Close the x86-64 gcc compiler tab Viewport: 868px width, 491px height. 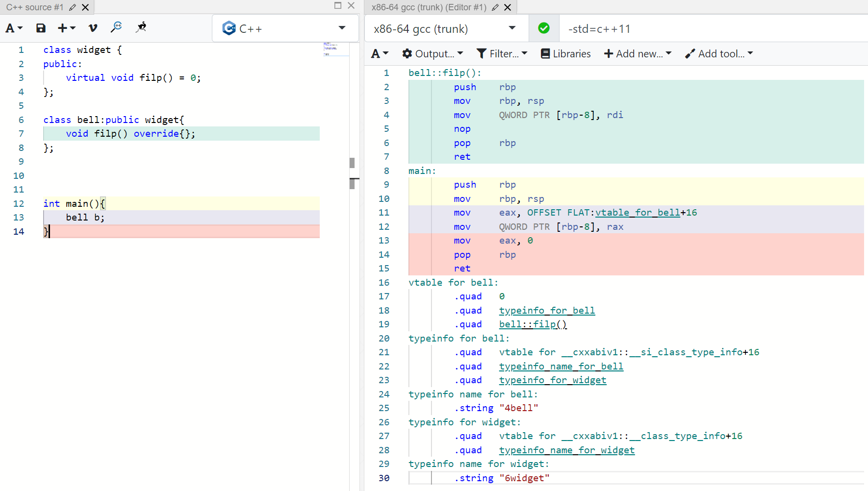click(508, 7)
